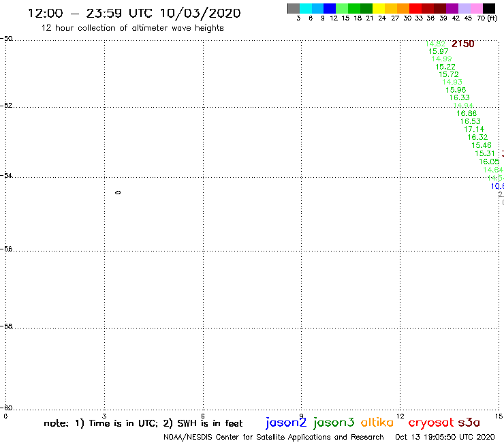The image size is (504, 443).
Task: Click the '12 hour collection of altimeter wave heights' subtitle
Action: [132, 28]
